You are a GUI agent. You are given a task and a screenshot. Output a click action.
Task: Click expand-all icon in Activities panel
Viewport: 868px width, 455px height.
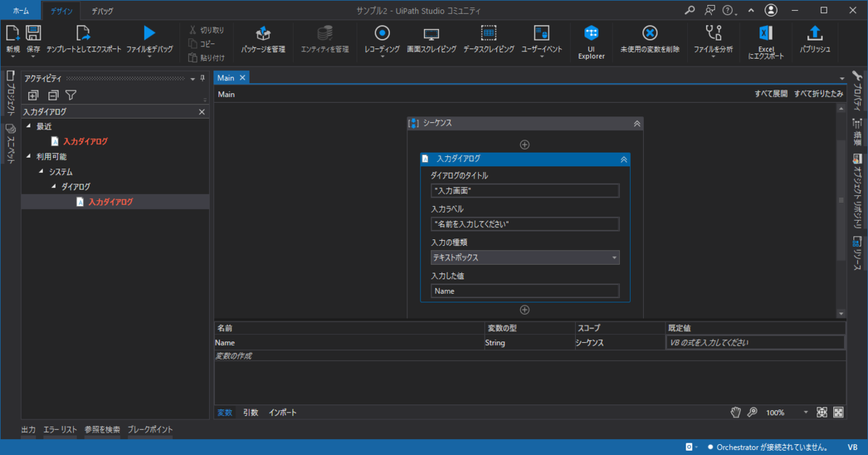pyautogui.click(x=33, y=95)
